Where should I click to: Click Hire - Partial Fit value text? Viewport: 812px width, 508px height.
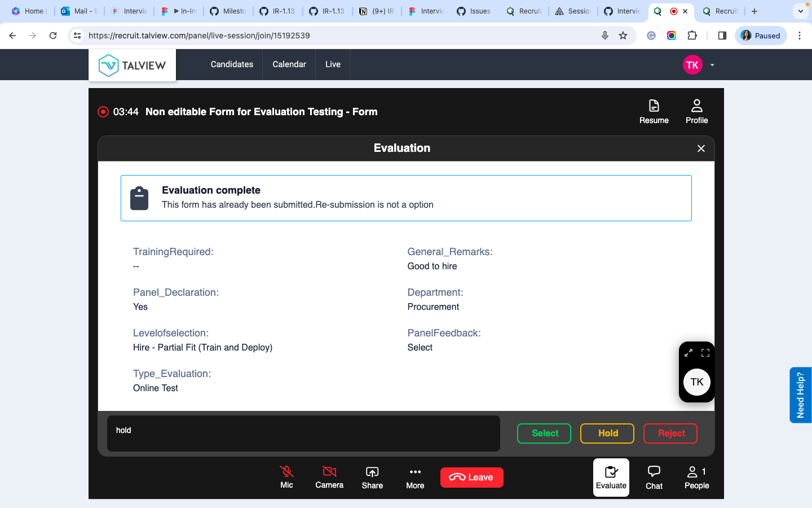pos(202,348)
